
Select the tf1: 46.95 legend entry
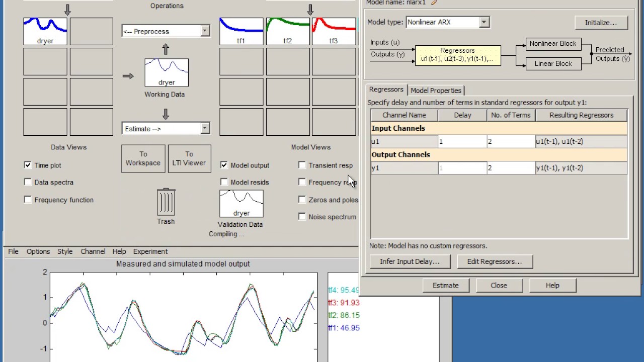pyautogui.click(x=344, y=328)
